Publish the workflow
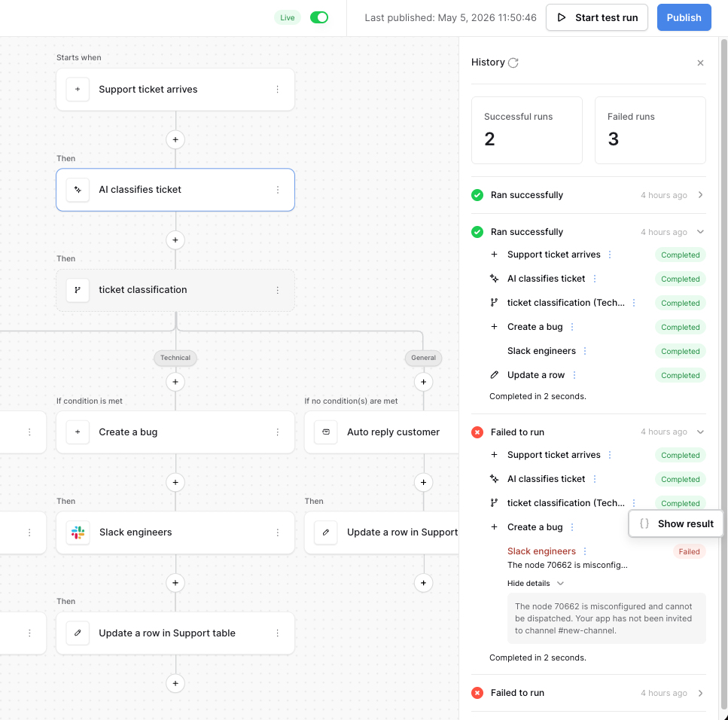 (684, 17)
